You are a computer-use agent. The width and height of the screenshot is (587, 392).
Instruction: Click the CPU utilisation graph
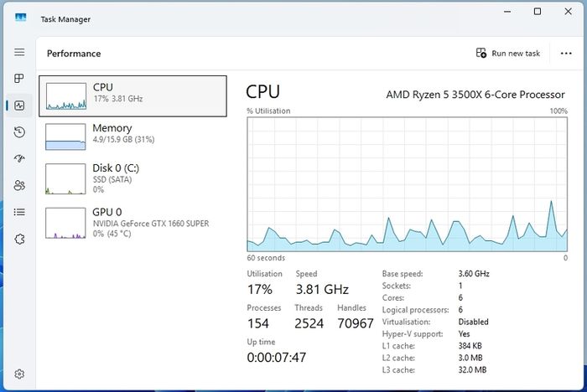408,184
